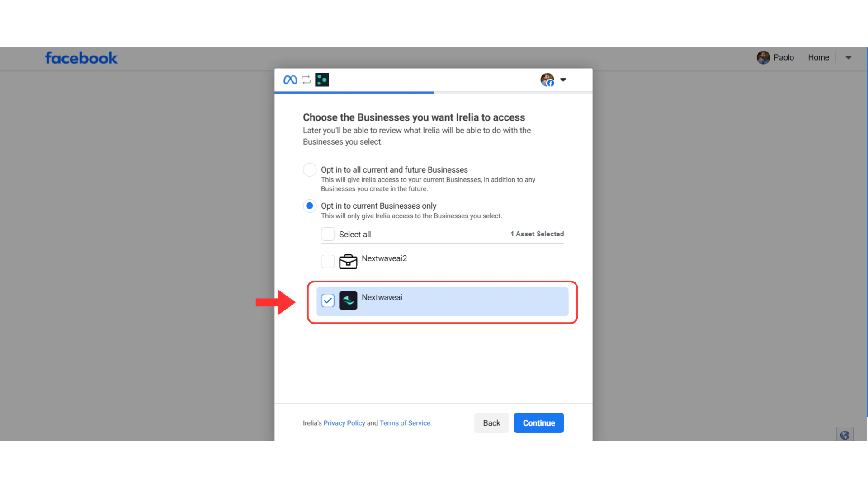Click the Nextwaveai business logo icon
This screenshot has height=488, width=868.
click(x=348, y=300)
